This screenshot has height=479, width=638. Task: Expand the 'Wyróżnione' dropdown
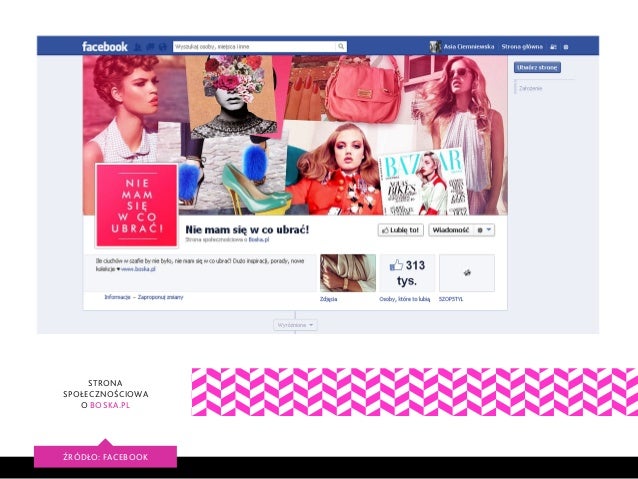pyautogui.click(x=295, y=325)
